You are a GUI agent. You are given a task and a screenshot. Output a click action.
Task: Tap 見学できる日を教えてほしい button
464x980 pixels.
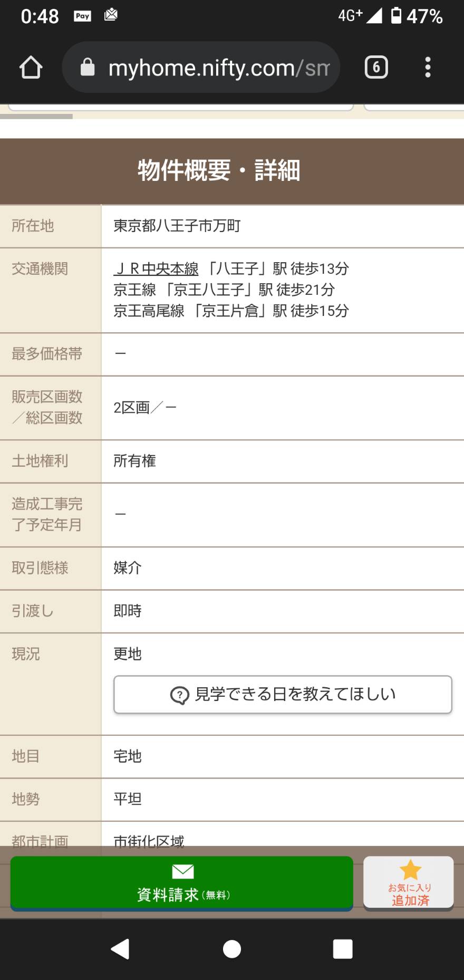(283, 695)
